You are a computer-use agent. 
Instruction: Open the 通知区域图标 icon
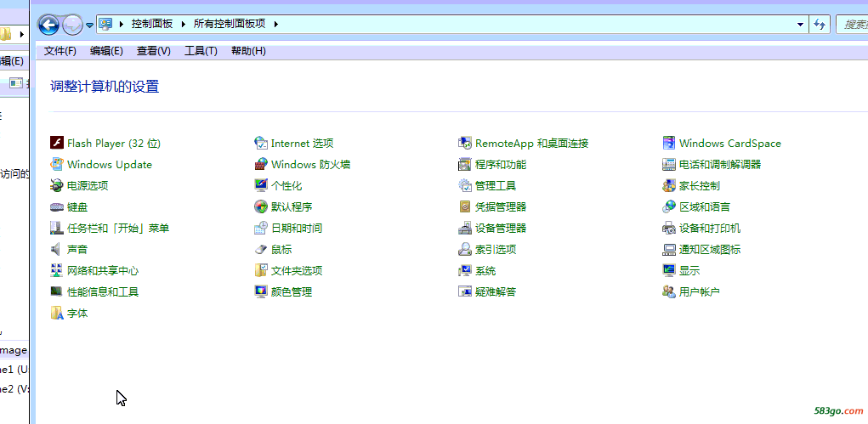(669, 249)
